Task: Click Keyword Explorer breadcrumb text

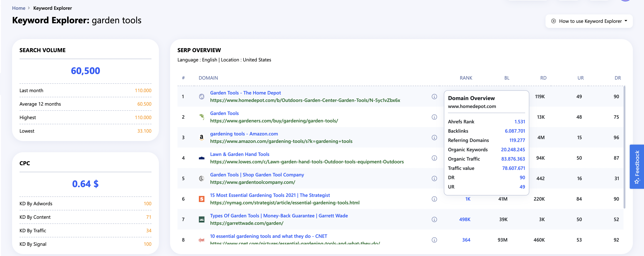Action: [x=53, y=8]
